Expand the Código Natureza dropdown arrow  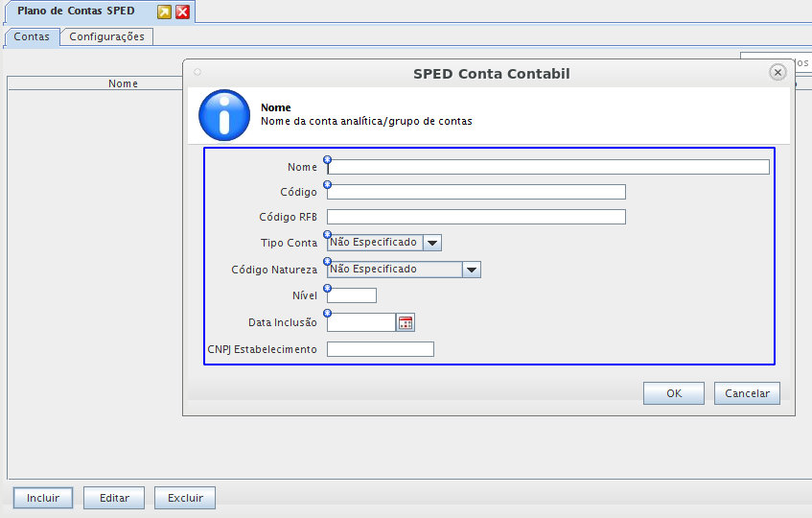pos(472,270)
